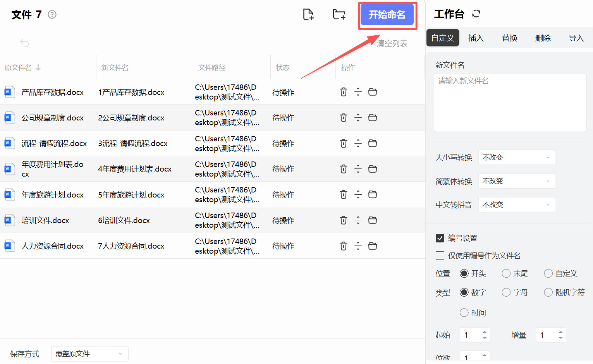Open the 保存方式 dropdown
Viewport: 593px width, 364px height.
(90, 354)
